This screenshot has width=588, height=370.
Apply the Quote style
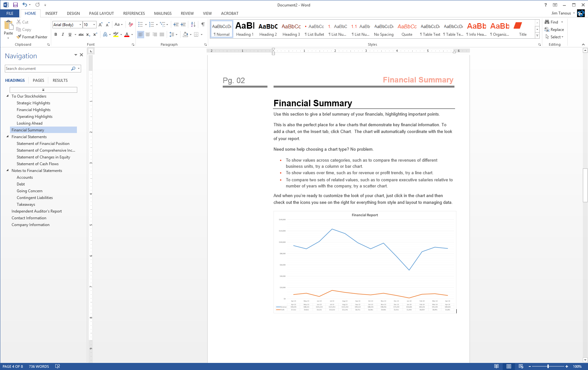coord(407,29)
